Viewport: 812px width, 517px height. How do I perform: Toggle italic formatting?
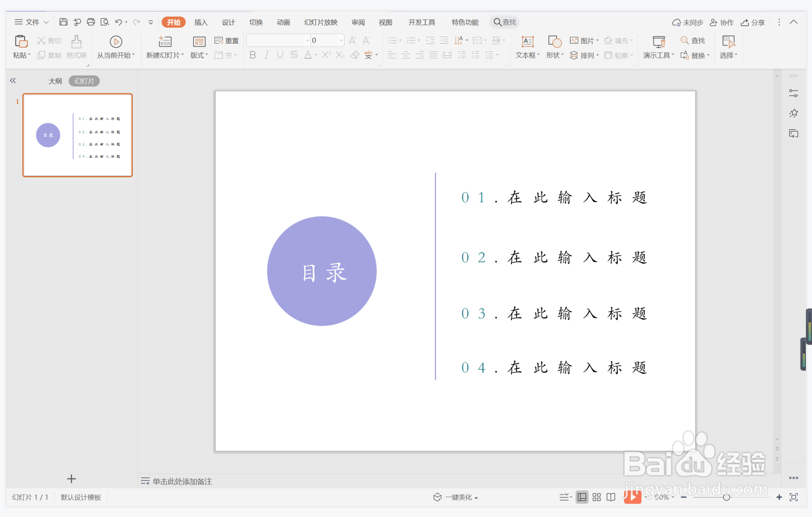click(x=266, y=55)
